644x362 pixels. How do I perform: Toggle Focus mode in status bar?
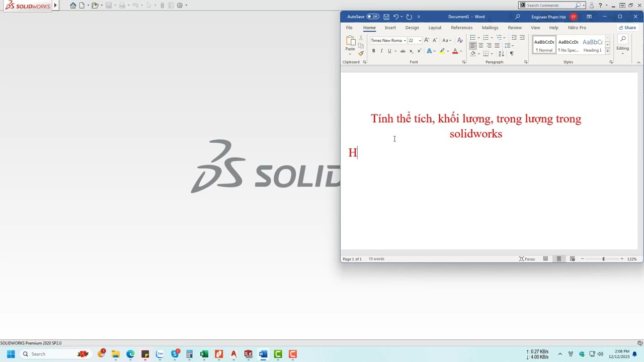tap(527, 259)
